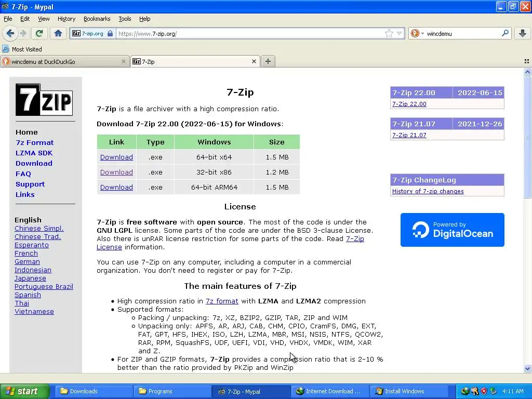Switch language to Spanish
This screenshot has height=399, width=532.
tap(28, 295)
